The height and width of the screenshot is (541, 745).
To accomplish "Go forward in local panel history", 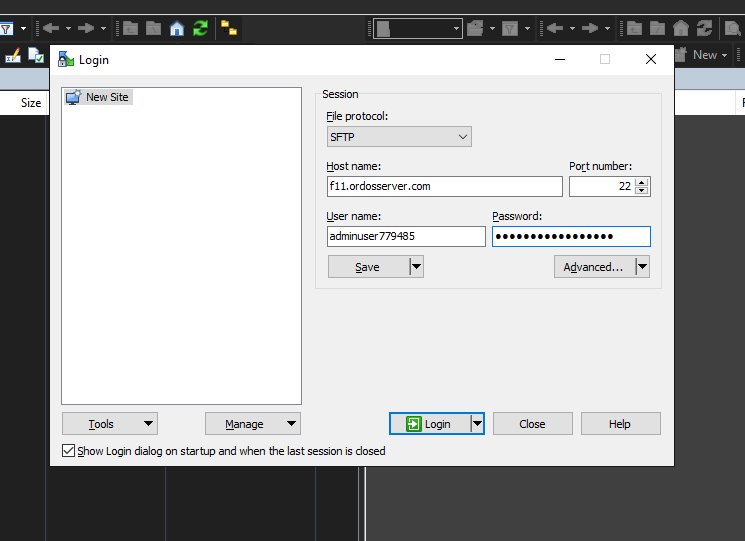I will (86, 28).
